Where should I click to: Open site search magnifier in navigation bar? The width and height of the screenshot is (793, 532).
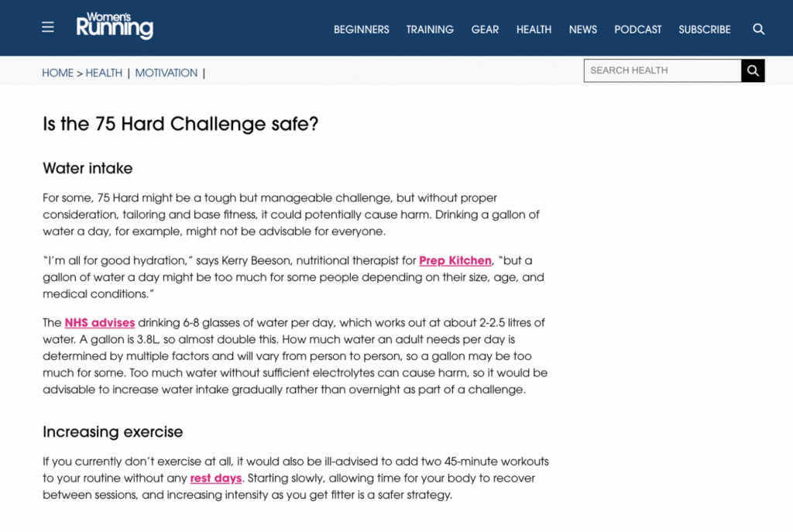(x=758, y=29)
